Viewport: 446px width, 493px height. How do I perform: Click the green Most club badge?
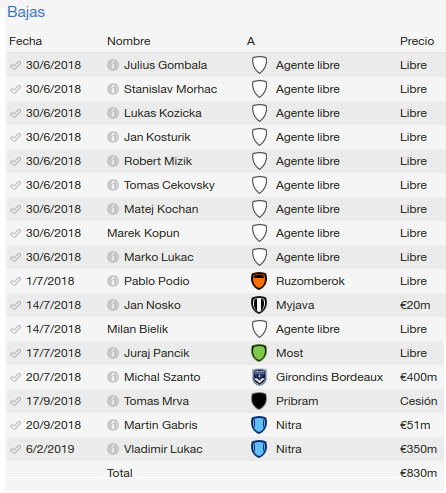pyautogui.click(x=259, y=353)
